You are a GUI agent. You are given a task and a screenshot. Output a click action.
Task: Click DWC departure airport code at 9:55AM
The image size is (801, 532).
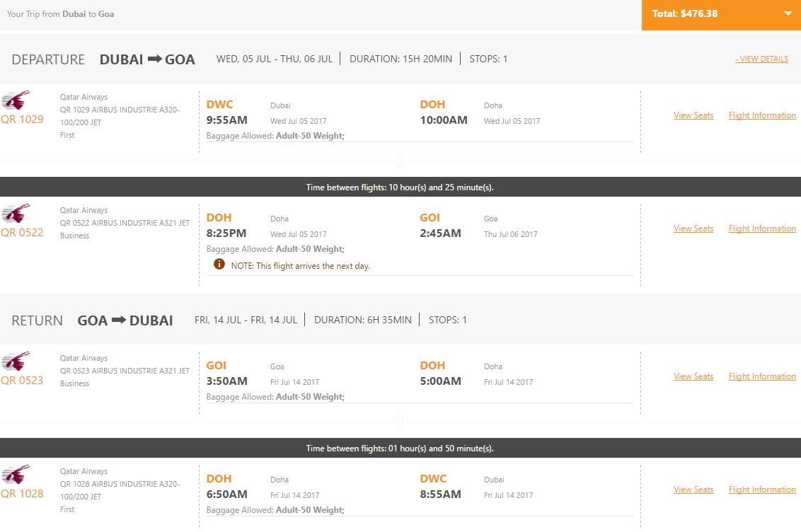219,105
